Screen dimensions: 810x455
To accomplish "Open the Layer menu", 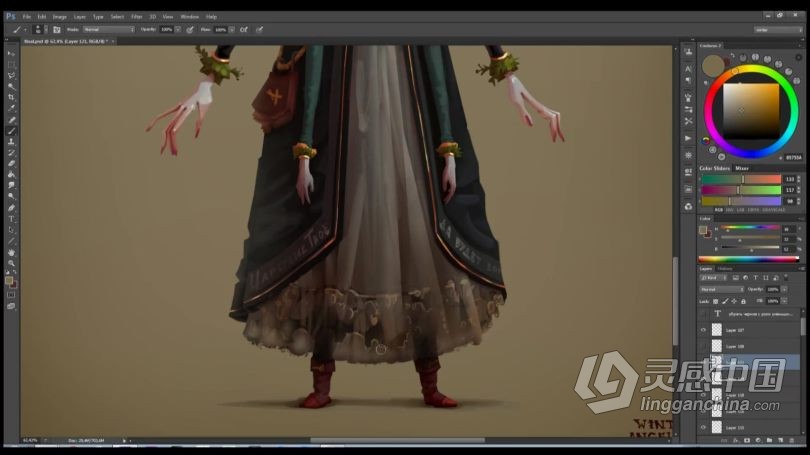I will point(80,17).
